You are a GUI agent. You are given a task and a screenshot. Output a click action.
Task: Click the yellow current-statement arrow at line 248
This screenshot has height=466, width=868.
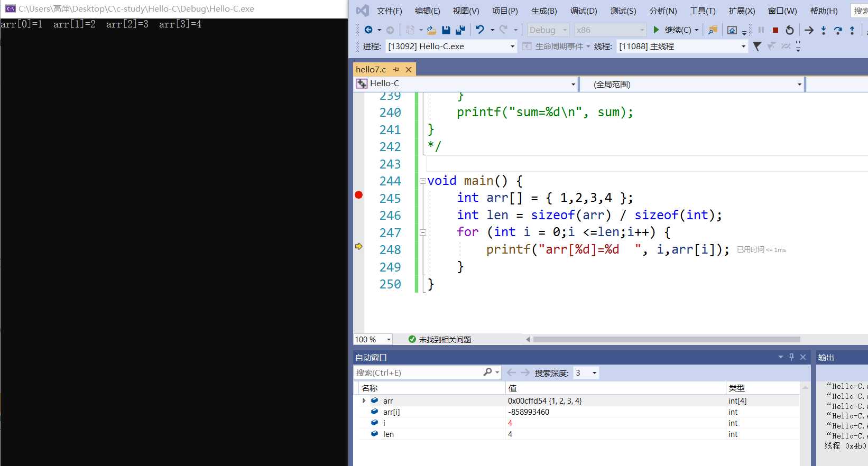pyautogui.click(x=358, y=246)
